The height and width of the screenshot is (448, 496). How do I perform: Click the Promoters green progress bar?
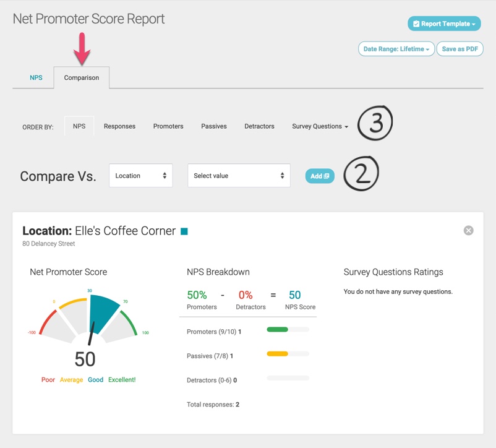278,330
